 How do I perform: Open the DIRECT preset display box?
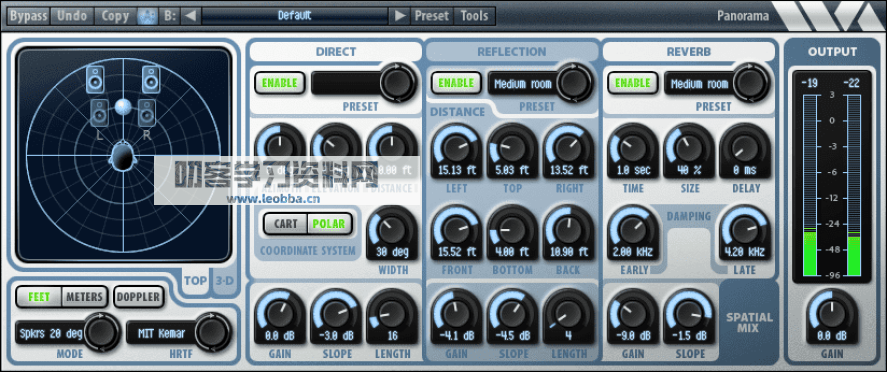[x=346, y=83]
